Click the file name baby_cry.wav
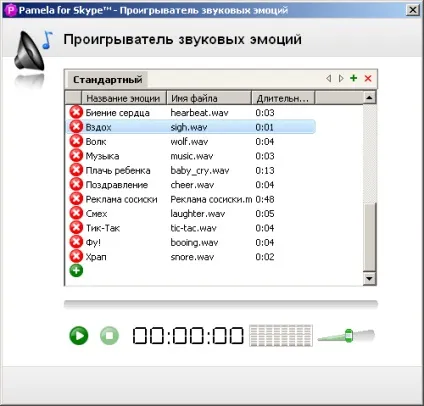The width and height of the screenshot is (424, 406). [200, 171]
